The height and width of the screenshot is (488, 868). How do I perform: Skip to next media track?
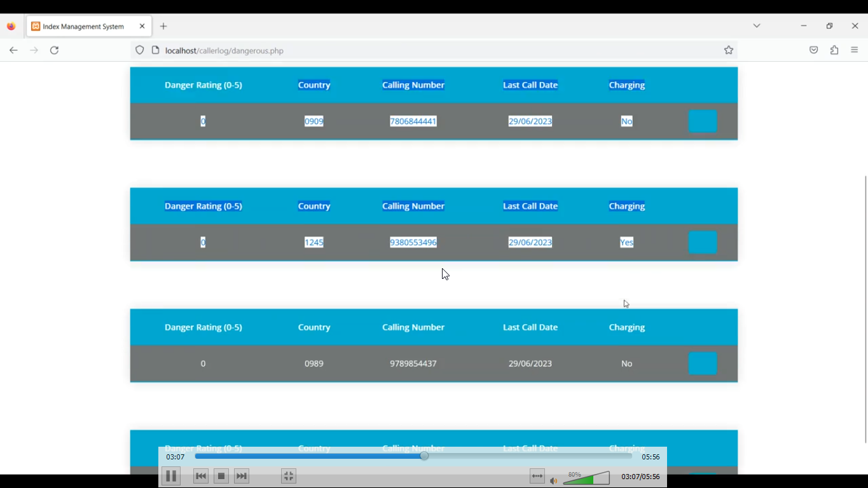242,476
